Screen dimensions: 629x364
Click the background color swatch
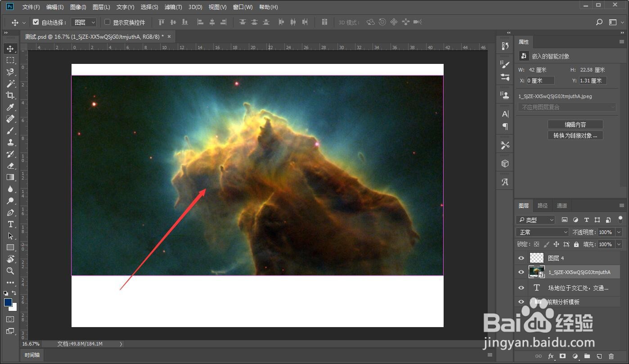point(13,308)
